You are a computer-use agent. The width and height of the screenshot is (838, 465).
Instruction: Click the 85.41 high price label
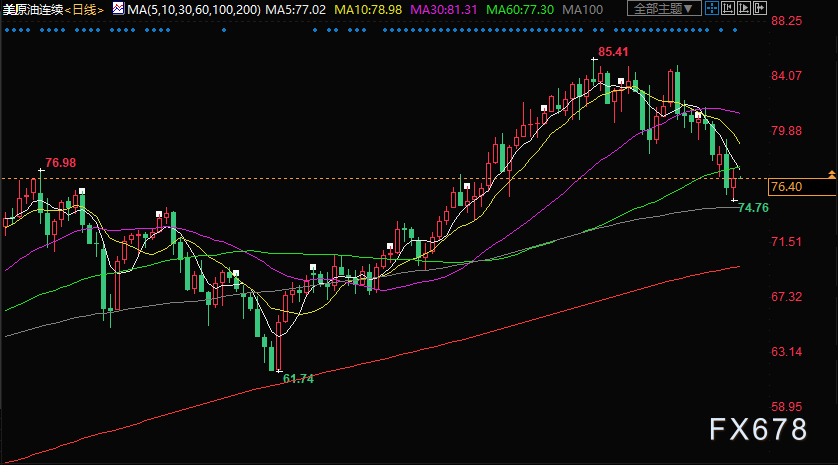click(x=613, y=52)
